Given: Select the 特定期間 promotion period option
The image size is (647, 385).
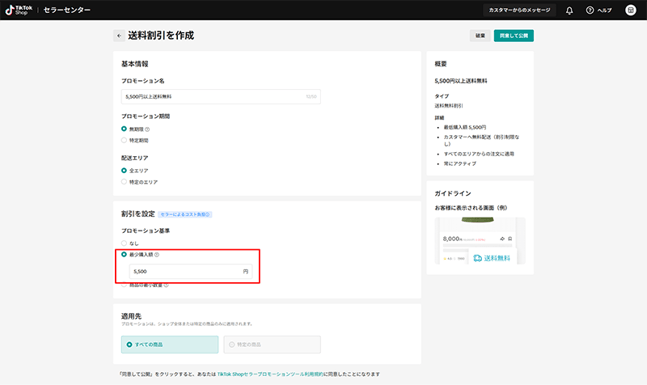Looking at the screenshot, I should click(124, 140).
